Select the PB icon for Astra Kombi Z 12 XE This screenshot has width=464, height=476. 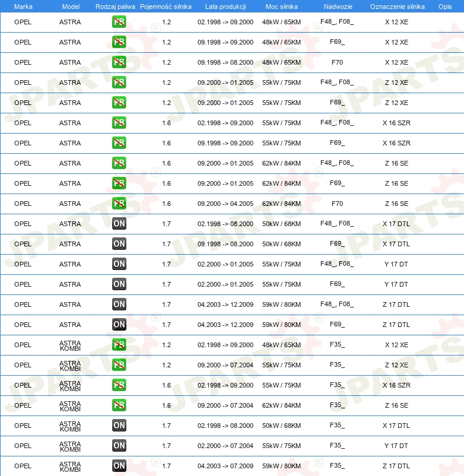119,365
